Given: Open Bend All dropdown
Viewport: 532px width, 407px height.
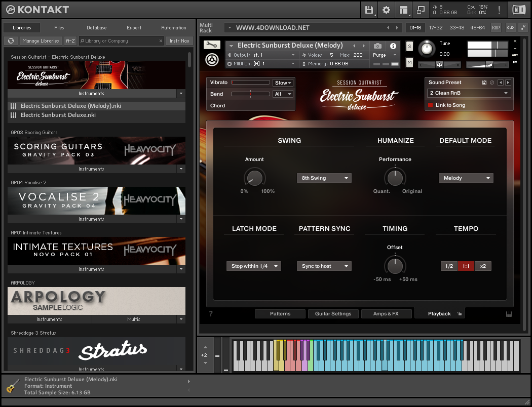Looking at the screenshot, I should click(283, 94).
